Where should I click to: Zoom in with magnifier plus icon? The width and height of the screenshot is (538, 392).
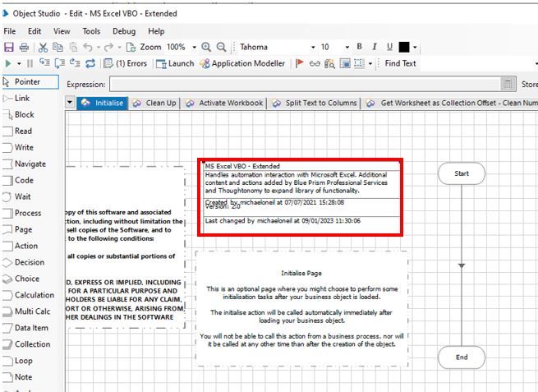point(206,47)
